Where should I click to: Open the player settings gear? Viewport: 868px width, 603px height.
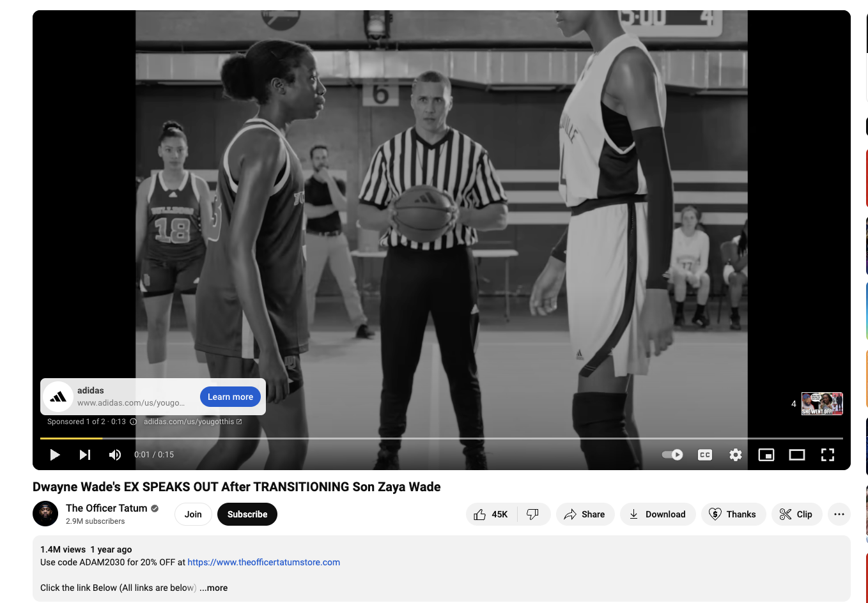[x=736, y=455]
